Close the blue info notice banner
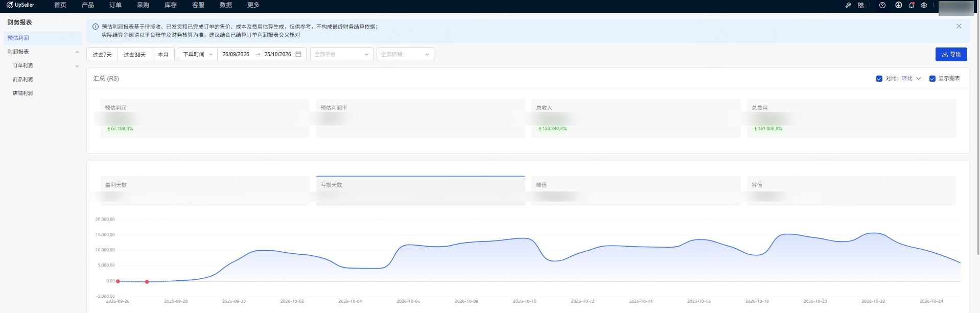This screenshot has height=313, width=980. click(959, 26)
